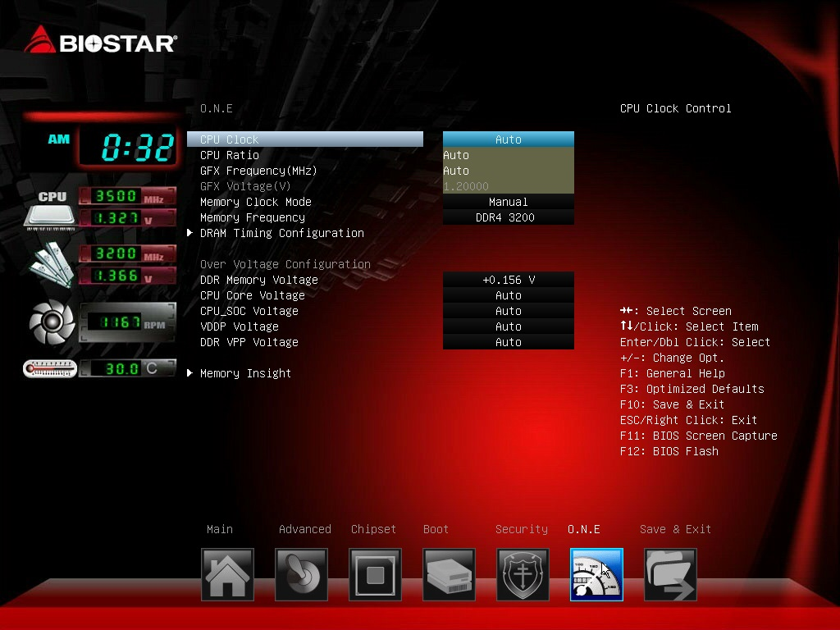
Task: Open CPU Core Voltage Auto option
Action: coord(509,295)
